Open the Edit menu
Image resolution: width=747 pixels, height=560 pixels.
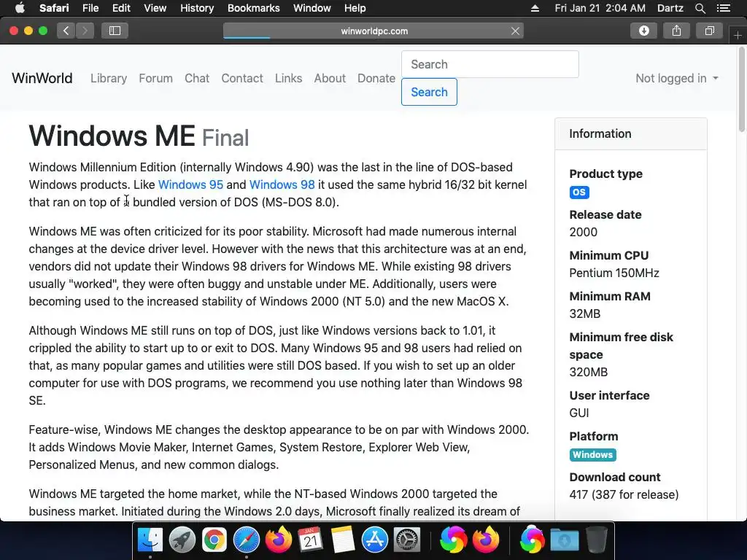click(121, 8)
